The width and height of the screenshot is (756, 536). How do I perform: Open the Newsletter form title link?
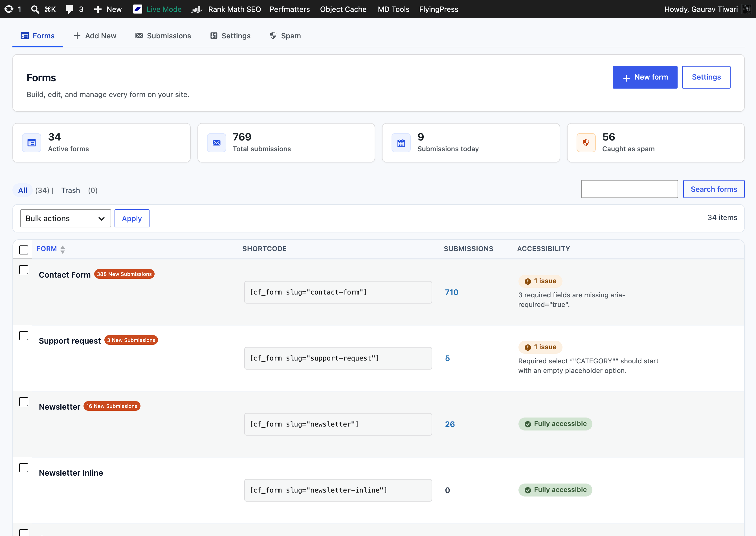tap(60, 407)
